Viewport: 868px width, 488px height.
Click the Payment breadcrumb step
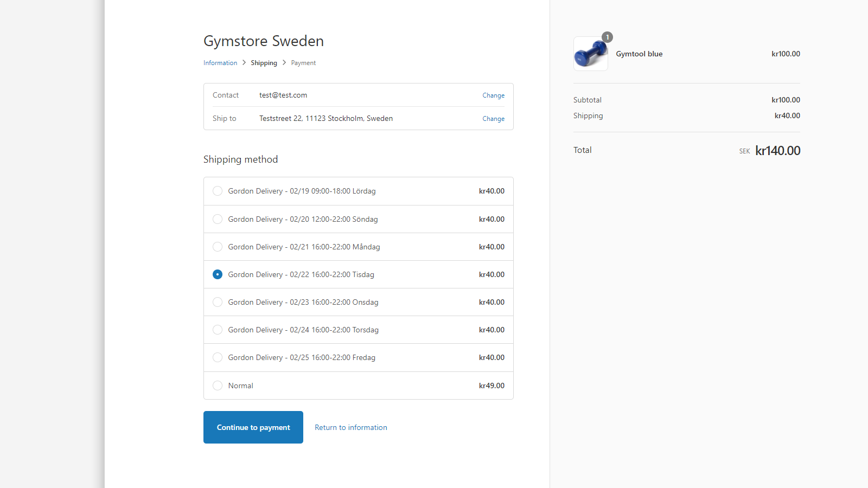(303, 63)
